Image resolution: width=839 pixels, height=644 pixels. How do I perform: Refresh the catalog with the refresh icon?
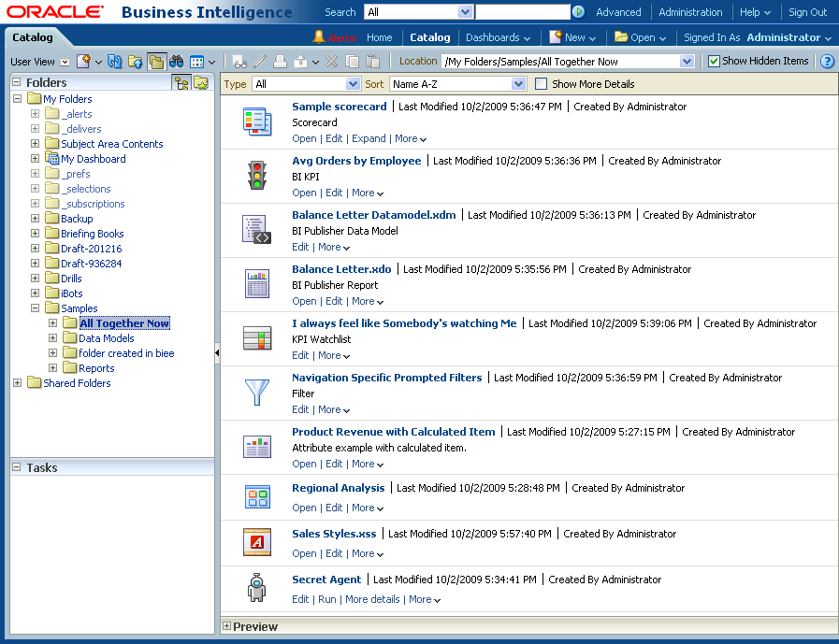[x=114, y=62]
